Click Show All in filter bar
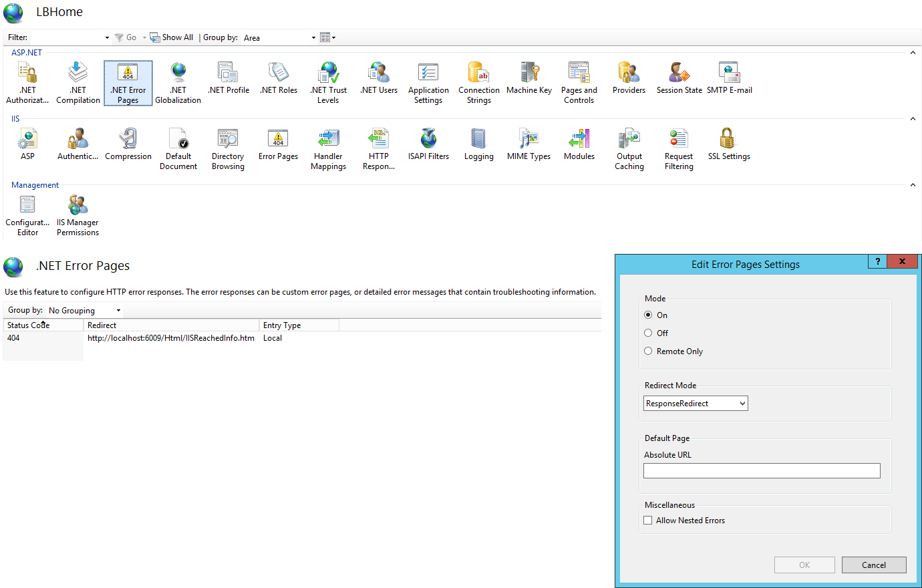 pos(172,37)
